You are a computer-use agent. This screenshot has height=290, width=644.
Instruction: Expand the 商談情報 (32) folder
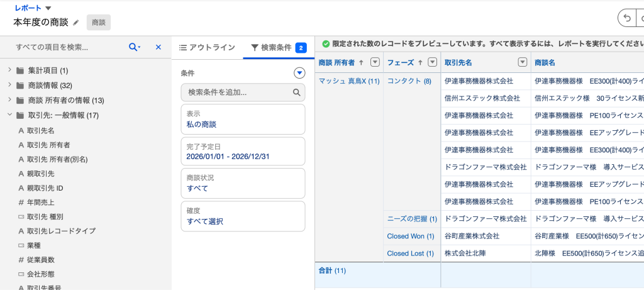[9, 85]
